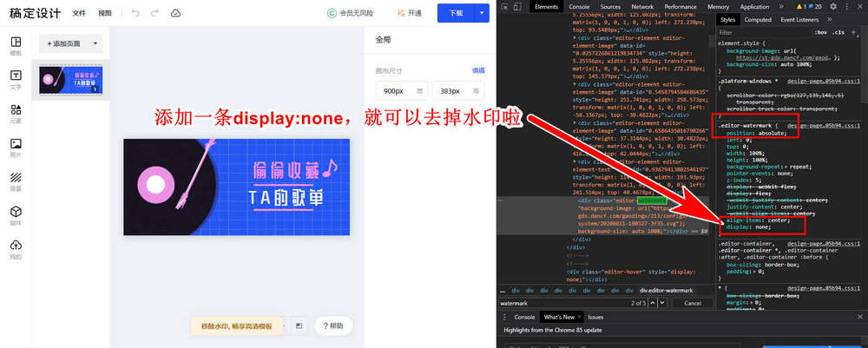
Task: Click the redo arrow in top toolbar
Action: coord(155,13)
